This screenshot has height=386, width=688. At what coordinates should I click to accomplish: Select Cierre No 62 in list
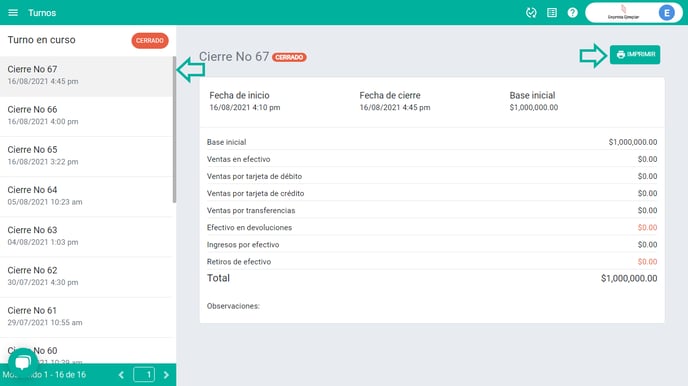tap(86, 277)
